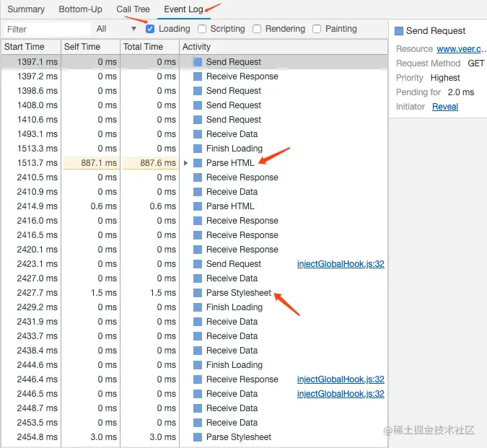The width and height of the screenshot is (487, 448).
Task: Sort by the Start Time column header
Action: pyautogui.click(x=31, y=47)
